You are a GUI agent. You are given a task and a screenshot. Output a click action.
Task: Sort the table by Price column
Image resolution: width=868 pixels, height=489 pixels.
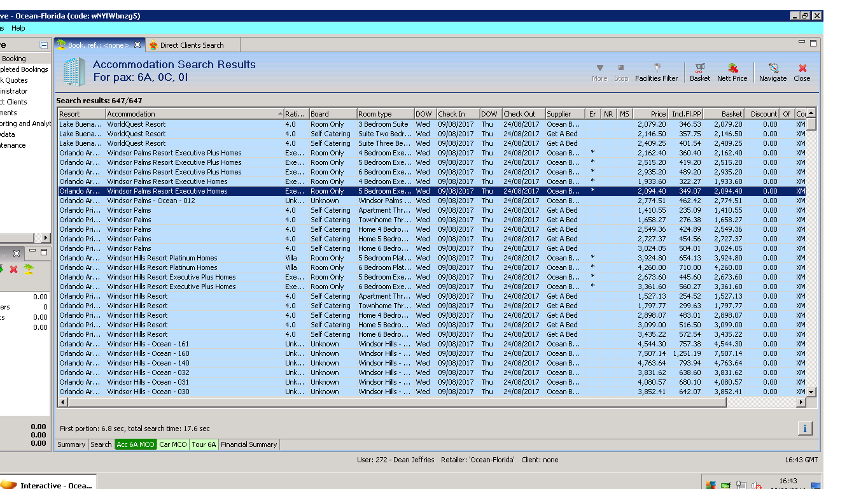650,114
